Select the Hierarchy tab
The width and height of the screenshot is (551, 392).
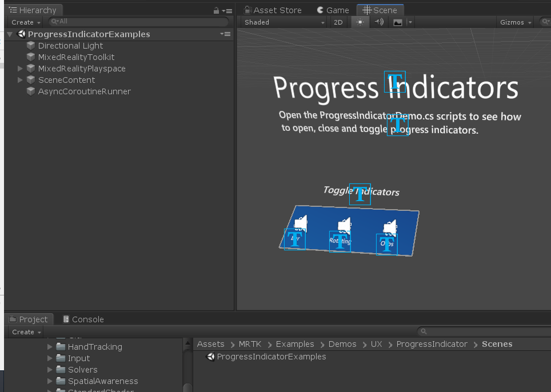point(34,10)
